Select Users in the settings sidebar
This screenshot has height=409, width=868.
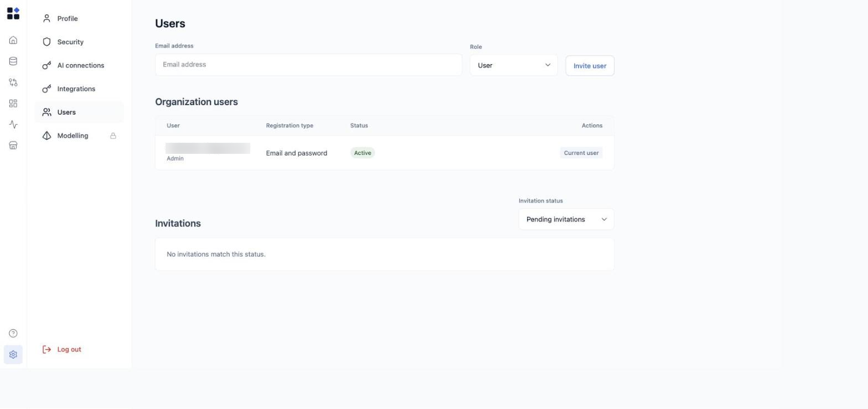click(x=79, y=112)
